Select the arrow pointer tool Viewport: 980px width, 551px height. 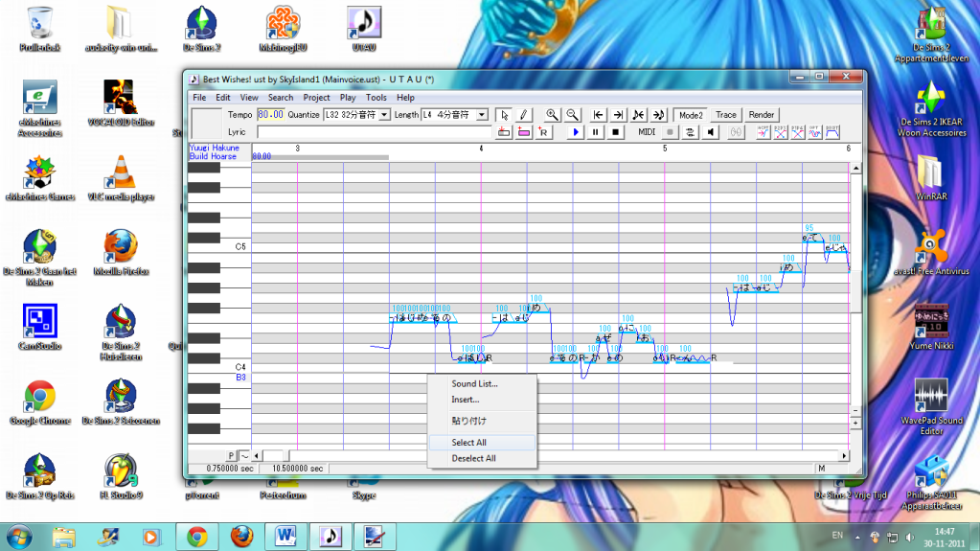505,115
